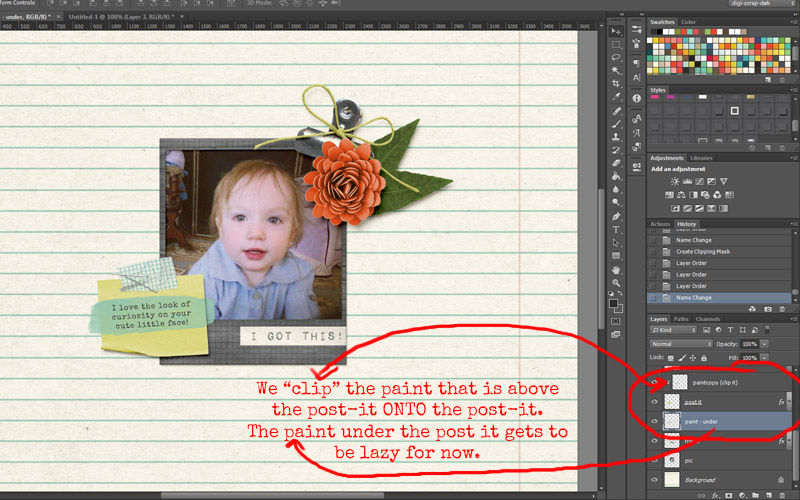Hide the post it layer

[x=654, y=402]
